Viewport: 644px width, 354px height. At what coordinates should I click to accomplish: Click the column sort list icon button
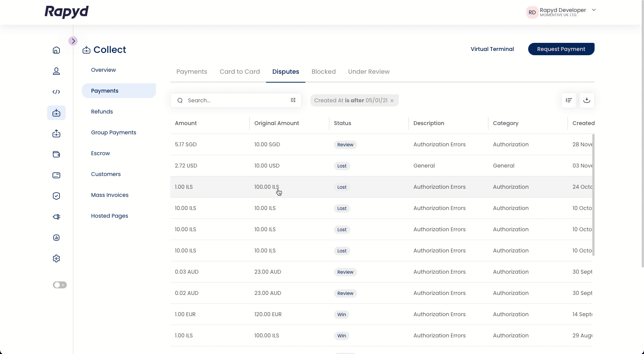tap(569, 100)
